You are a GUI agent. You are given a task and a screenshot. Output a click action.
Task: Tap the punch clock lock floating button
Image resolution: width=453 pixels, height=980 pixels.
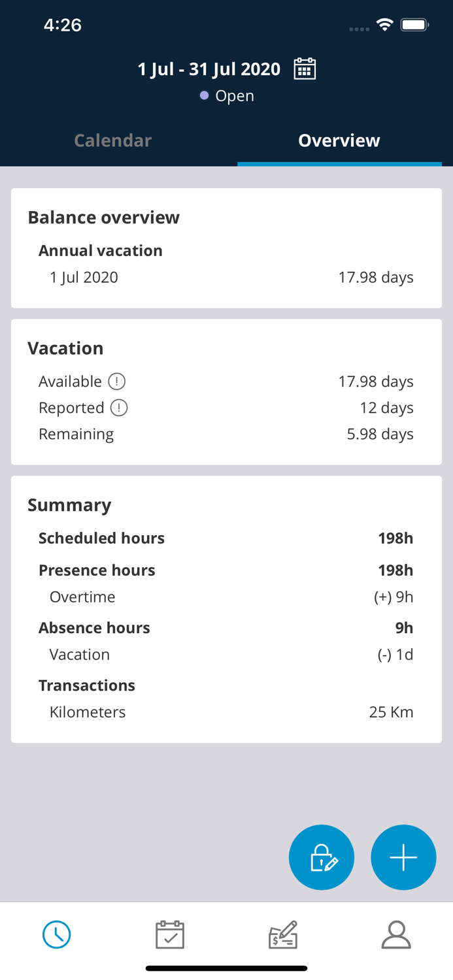coord(322,857)
